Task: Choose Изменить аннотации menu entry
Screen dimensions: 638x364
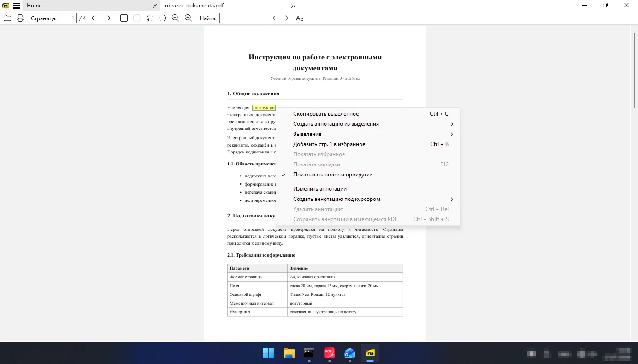Action: pyautogui.click(x=368, y=189)
